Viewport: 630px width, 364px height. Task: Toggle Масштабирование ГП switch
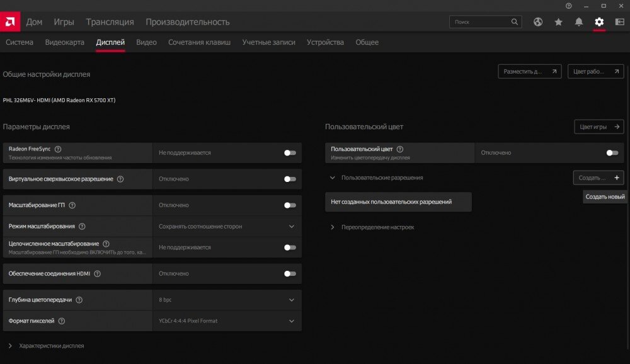290,205
